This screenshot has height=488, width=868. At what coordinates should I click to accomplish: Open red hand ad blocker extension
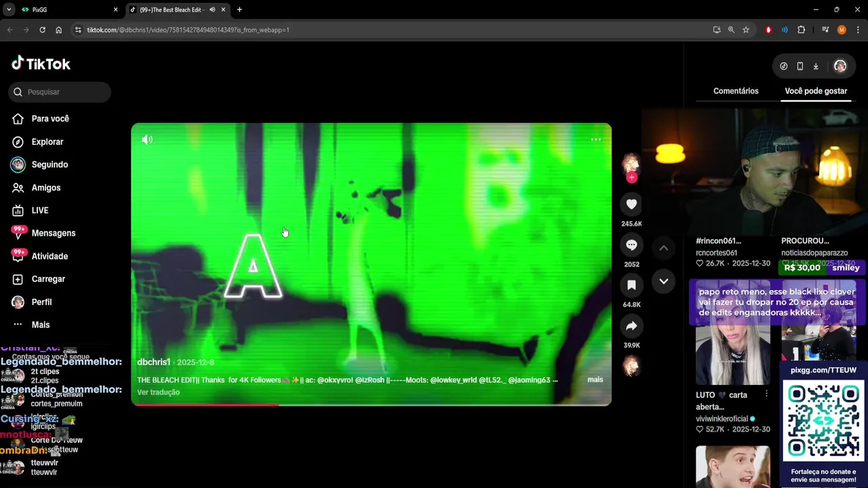coord(768,30)
